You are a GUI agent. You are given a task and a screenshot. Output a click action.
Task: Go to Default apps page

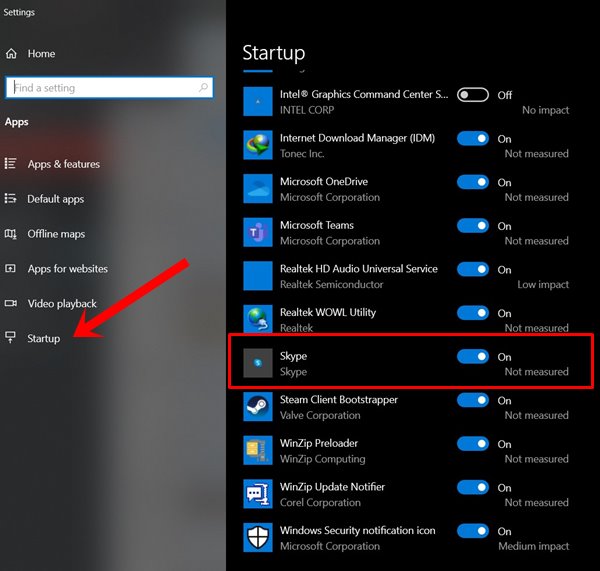(x=55, y=199)
